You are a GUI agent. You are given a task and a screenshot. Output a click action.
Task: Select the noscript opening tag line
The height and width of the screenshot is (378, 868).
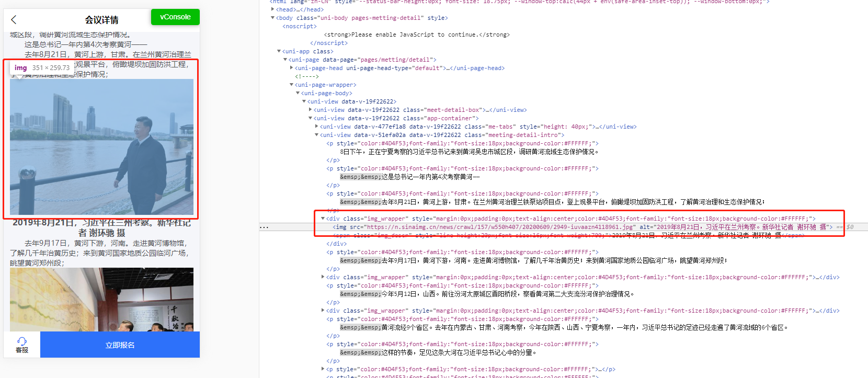tap(300, 26)
